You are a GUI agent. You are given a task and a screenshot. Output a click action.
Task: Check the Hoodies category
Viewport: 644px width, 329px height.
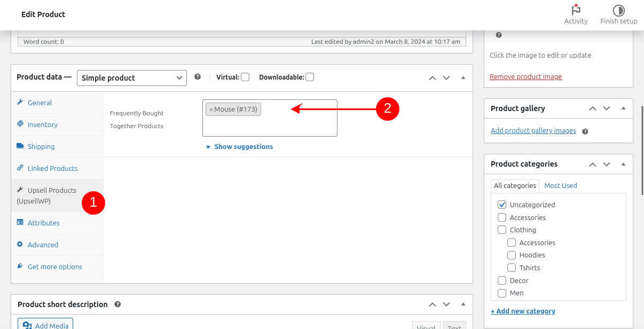512,255
